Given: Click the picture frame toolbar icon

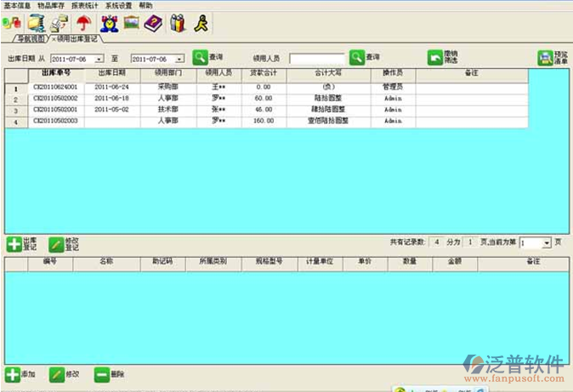Looking at the screenshot, I should [x=131, y=23].
